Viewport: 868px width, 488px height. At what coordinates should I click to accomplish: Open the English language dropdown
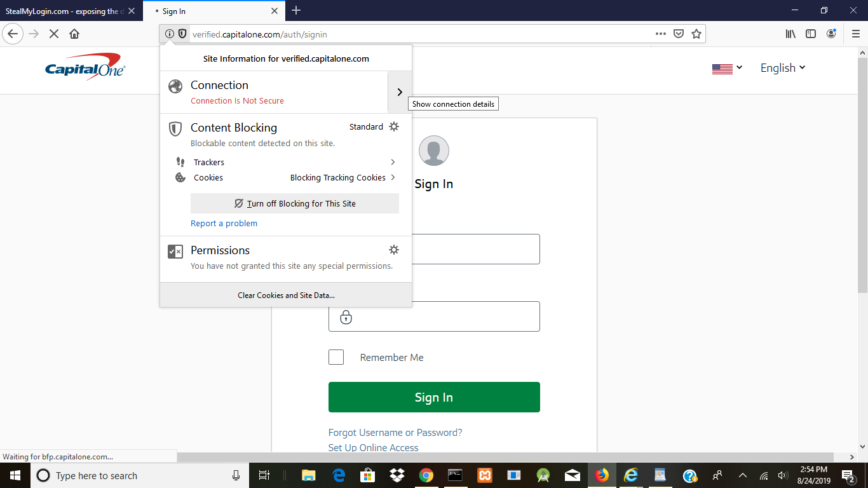[783, 68]
